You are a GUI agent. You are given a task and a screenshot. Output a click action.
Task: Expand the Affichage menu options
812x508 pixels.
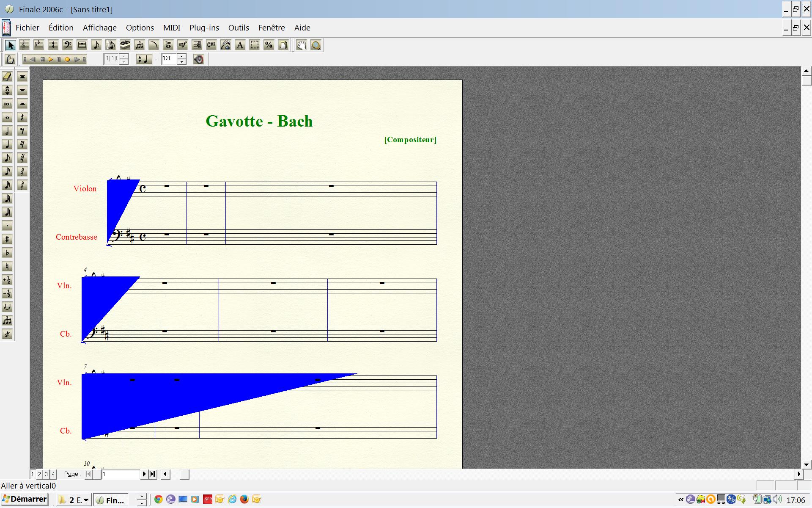(x=99, y=28)
